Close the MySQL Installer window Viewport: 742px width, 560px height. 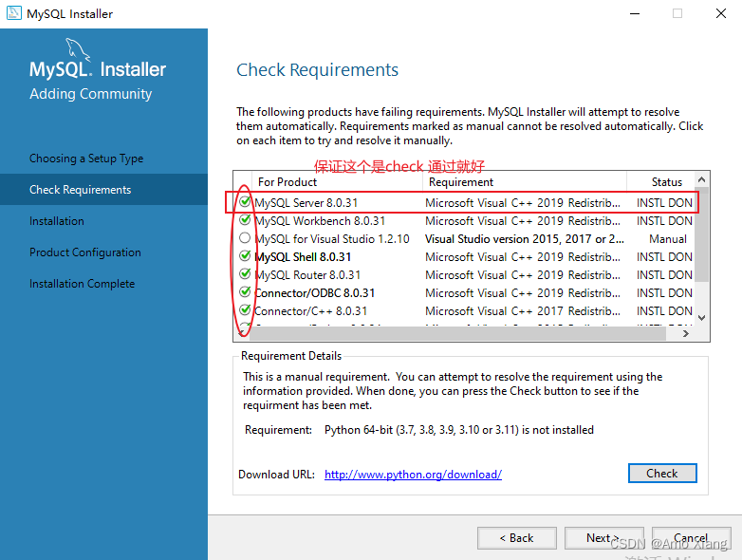point(721,13)
